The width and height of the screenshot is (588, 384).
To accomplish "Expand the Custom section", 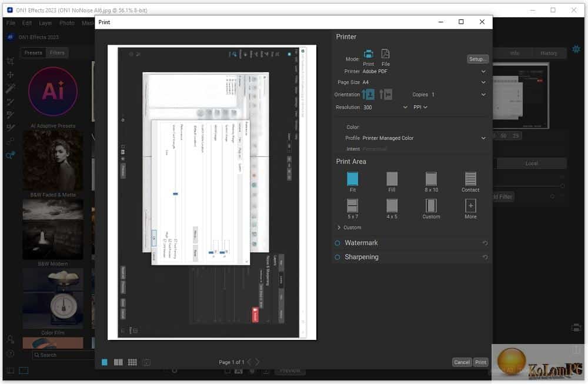I will coord(349,228).
